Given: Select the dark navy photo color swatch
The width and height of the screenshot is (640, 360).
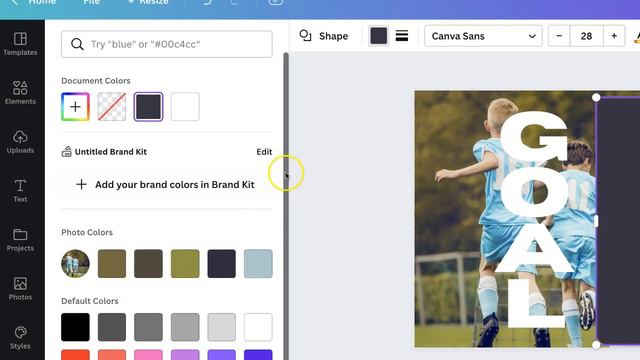Looking at the screenshot, I should pos(221,263).
